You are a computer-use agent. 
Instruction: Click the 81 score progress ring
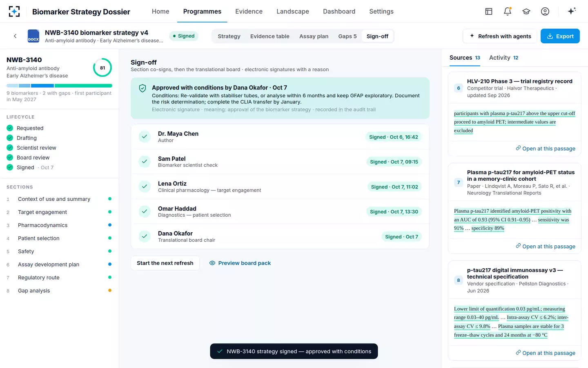(102, 67)
